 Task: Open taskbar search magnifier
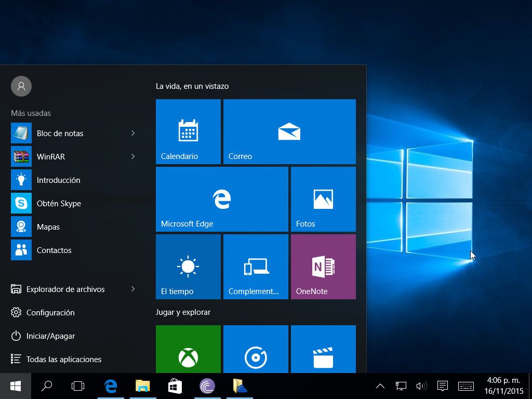46,386
